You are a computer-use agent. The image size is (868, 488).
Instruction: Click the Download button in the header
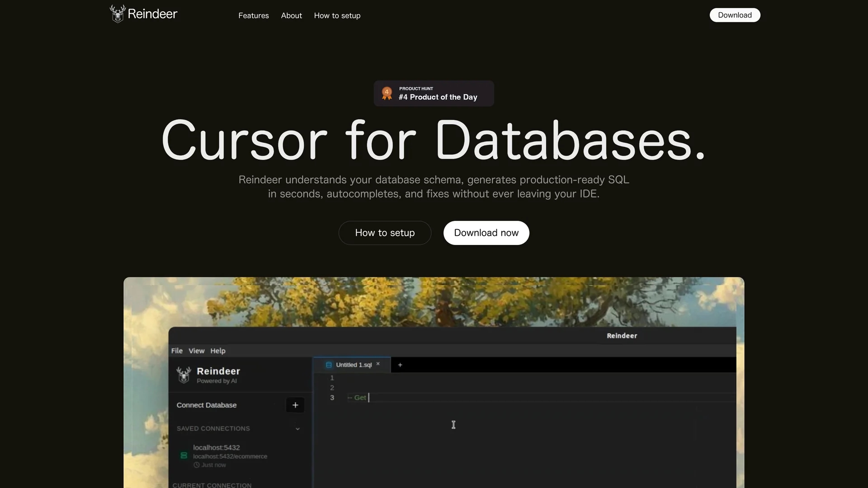(x=735, y=15)
